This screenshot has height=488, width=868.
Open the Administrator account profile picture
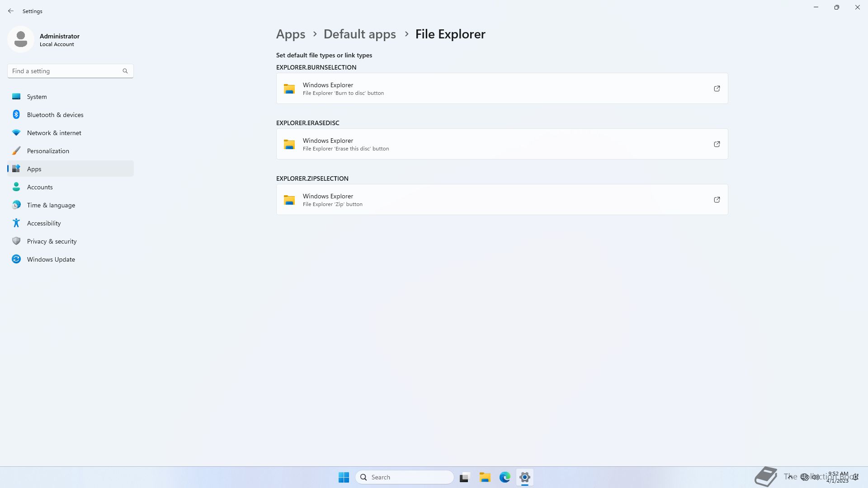pyautogui.click(x=21, y=39)
